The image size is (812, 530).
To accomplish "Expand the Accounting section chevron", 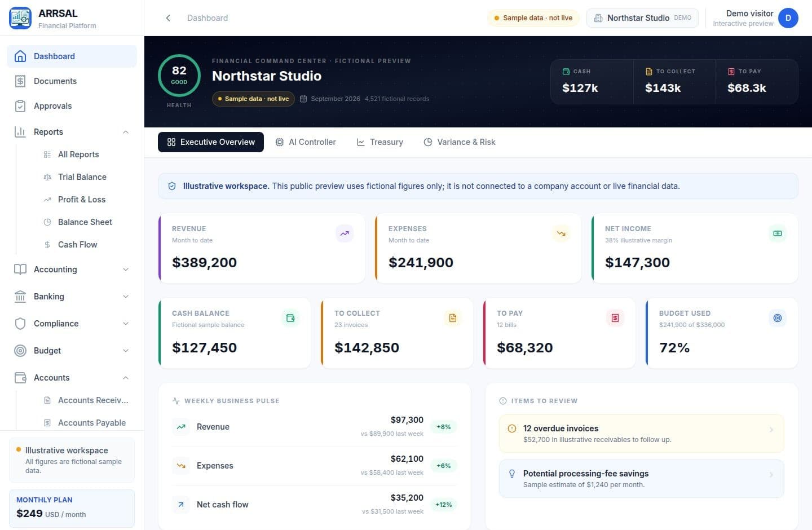I will (126, 270).
